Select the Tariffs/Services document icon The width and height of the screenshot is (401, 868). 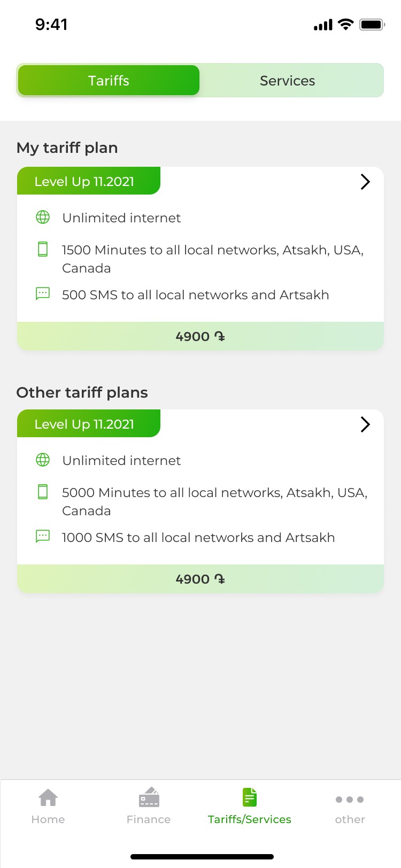tap(250, 797)
